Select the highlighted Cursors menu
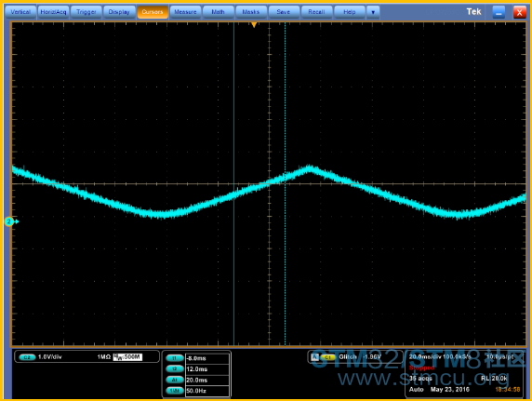 [x=153, y=12]
